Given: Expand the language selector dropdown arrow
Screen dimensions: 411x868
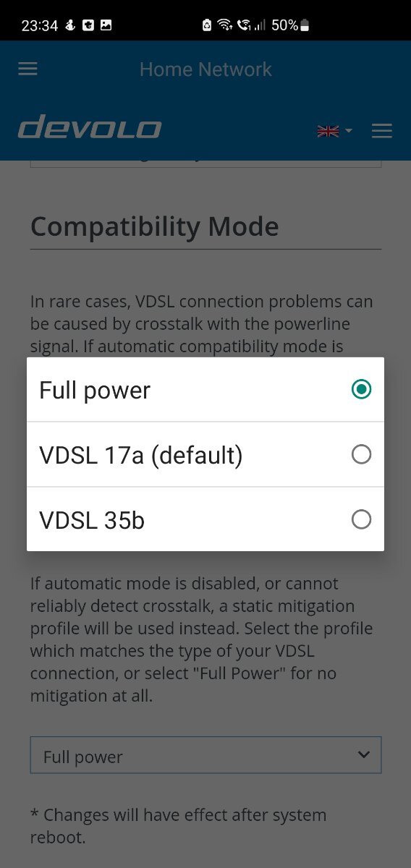Looking at the screenshot, I should pos(349,131).
